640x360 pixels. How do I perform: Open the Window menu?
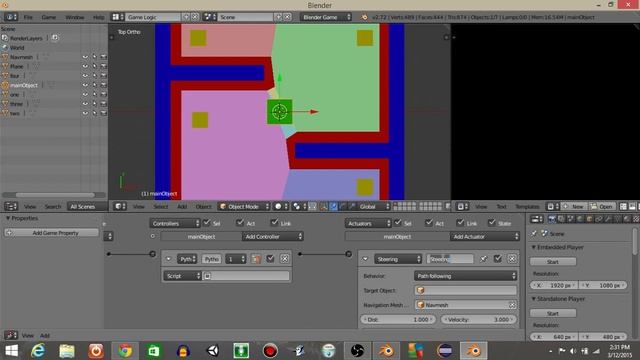(75, 17)
